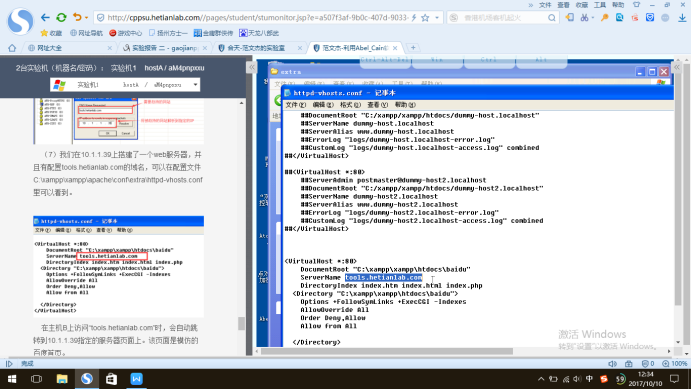Go back with the browser back arrow

click(45, 18)
